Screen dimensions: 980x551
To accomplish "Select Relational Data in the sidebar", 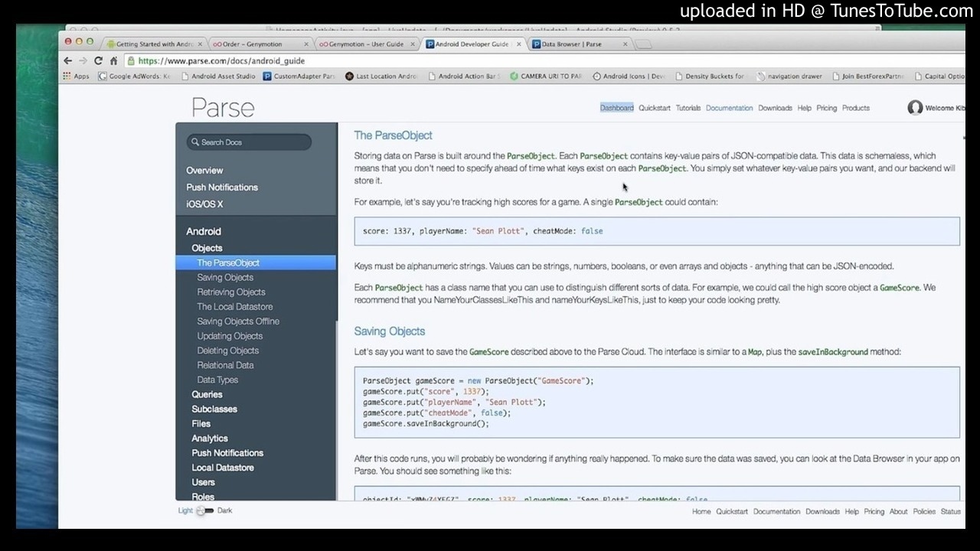I will click(225, 365).
